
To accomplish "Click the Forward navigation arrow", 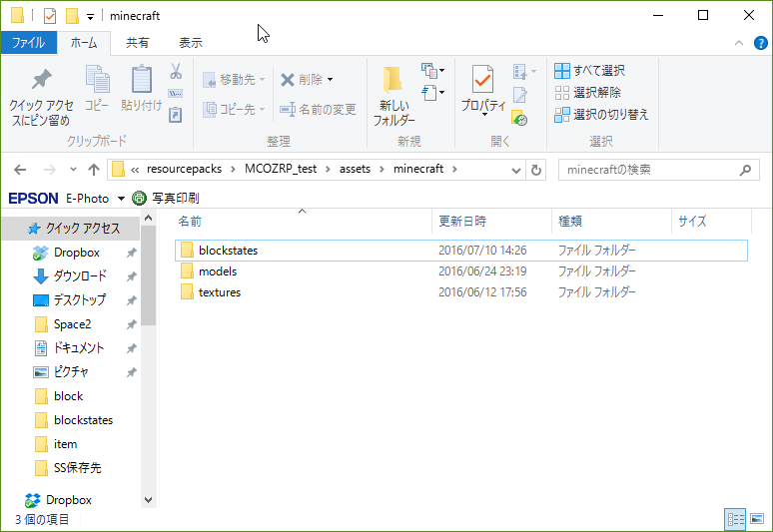I will pos(49,170).
